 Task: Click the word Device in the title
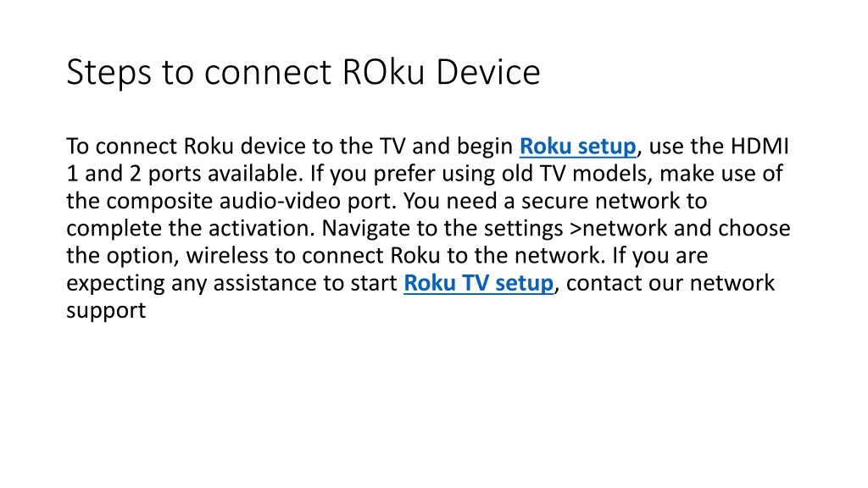(488, 72)
